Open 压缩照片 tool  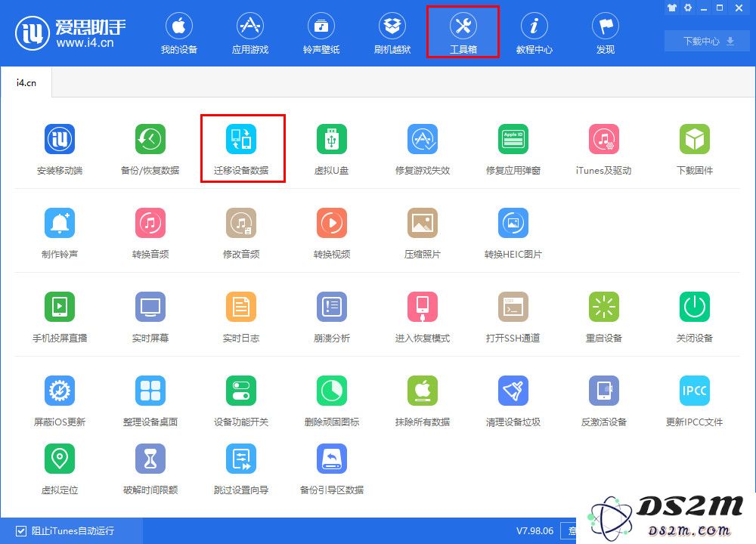point(423,223)
